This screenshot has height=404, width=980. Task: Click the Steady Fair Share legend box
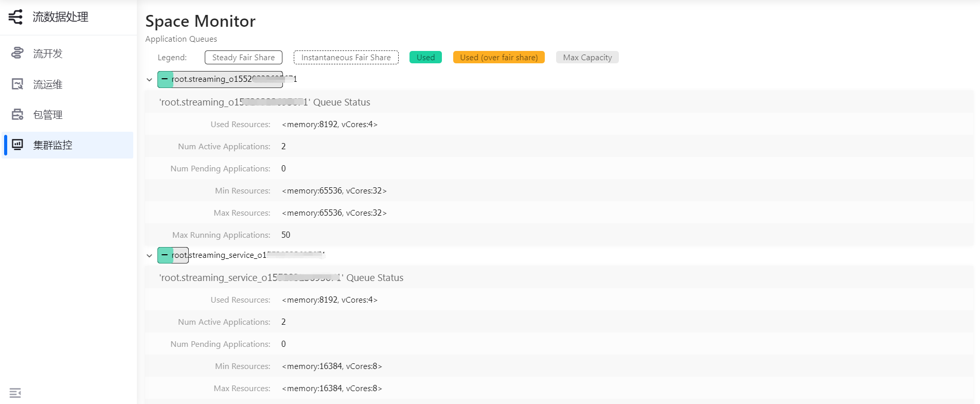click(243, 58)
